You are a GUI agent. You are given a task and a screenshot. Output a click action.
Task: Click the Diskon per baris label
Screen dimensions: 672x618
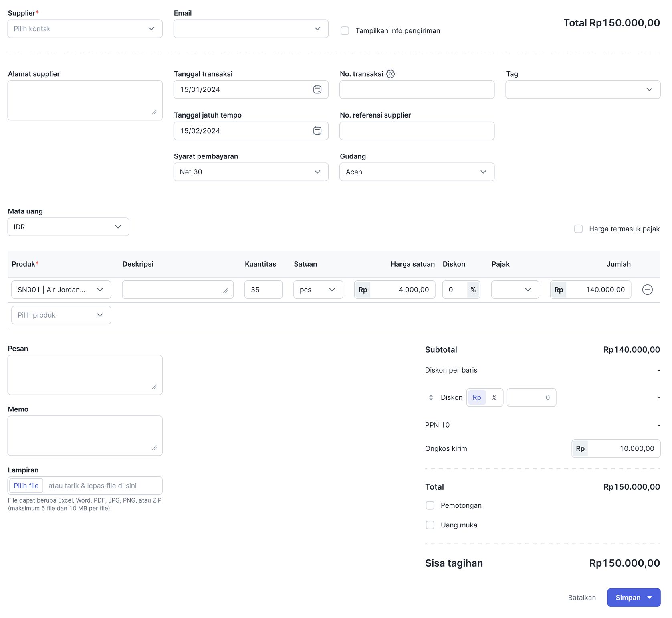coord(451,370)
